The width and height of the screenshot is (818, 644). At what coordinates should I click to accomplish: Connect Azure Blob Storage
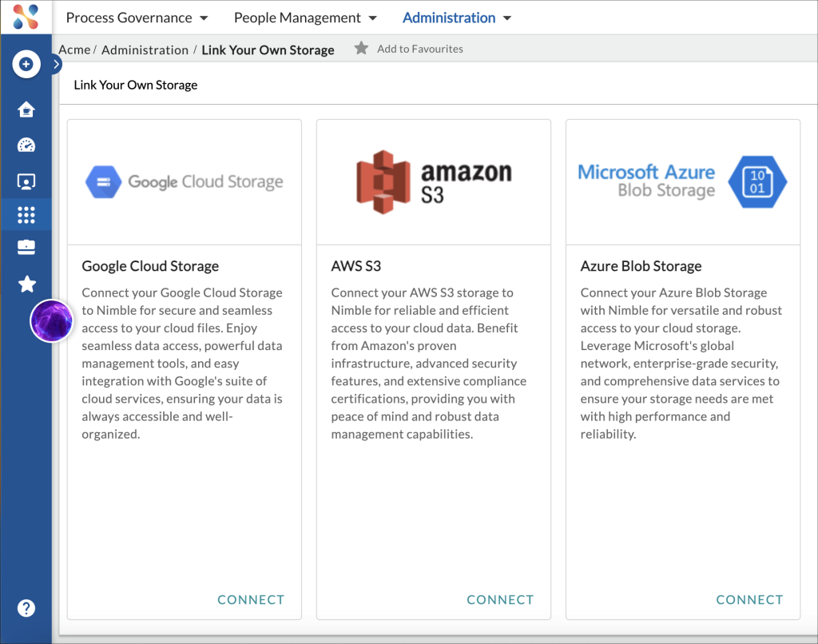pos(749,599)
